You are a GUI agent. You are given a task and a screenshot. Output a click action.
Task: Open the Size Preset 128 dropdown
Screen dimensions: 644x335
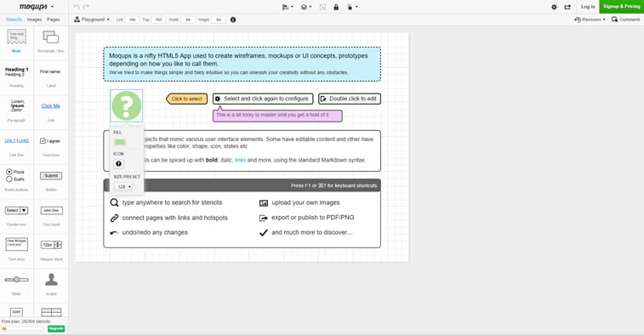pyautogui.click(x=123, y=187)
